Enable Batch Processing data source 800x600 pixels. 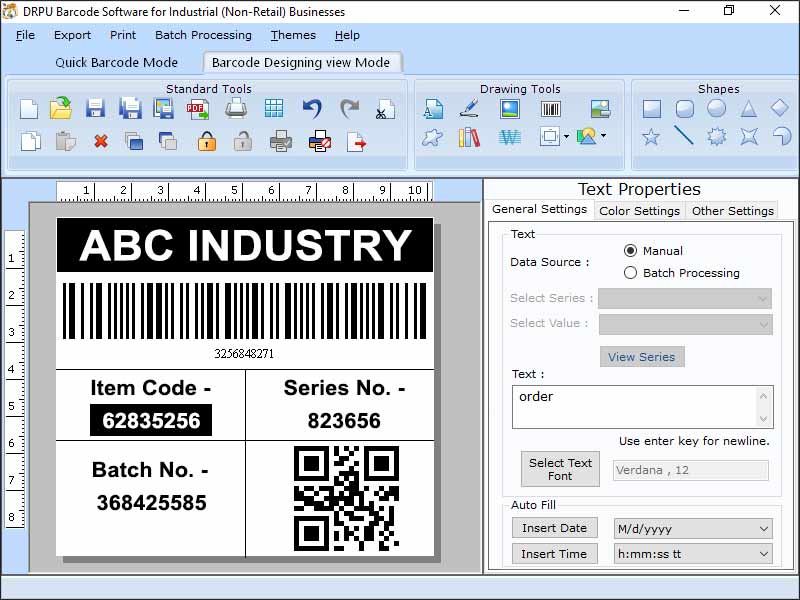pyautogui.click(x=631, y=272)
